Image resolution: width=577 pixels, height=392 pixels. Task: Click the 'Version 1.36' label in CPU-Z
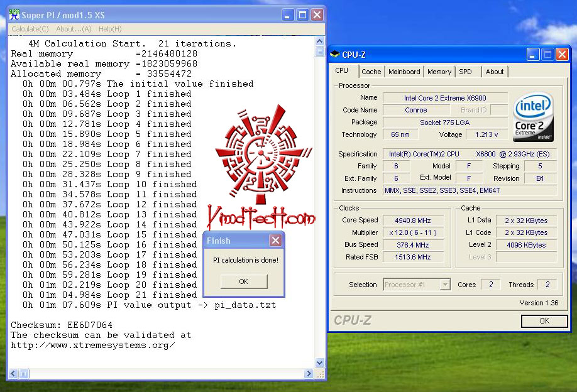click(539, 303)
